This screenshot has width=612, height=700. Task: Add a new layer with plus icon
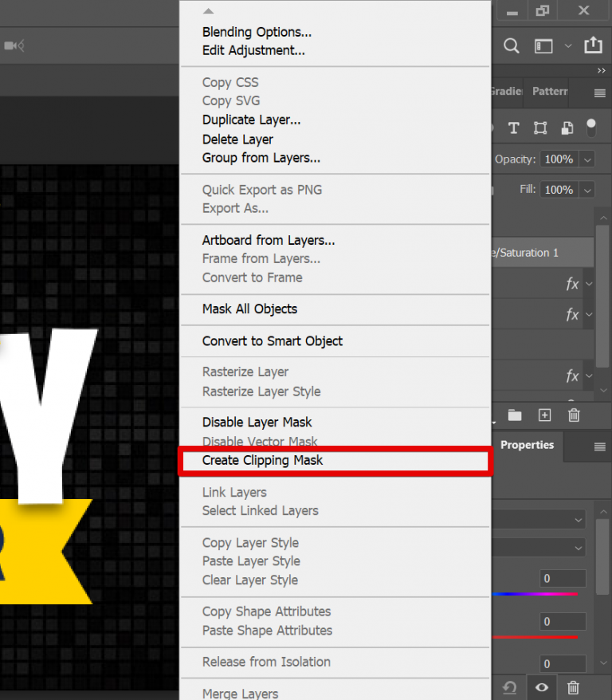(544, 415)
